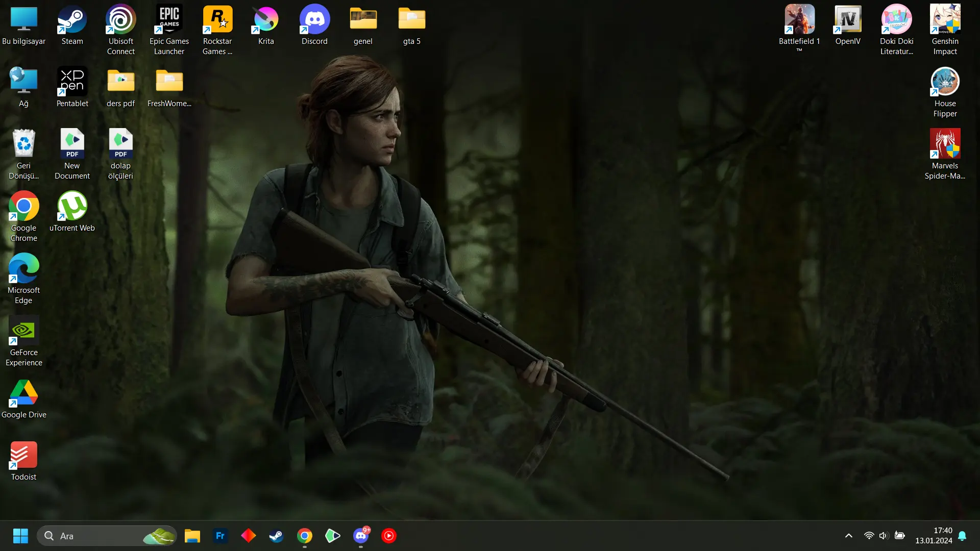Click the Ağ network icon
This screenshot has height=551, width=980.
coord(23,88)
